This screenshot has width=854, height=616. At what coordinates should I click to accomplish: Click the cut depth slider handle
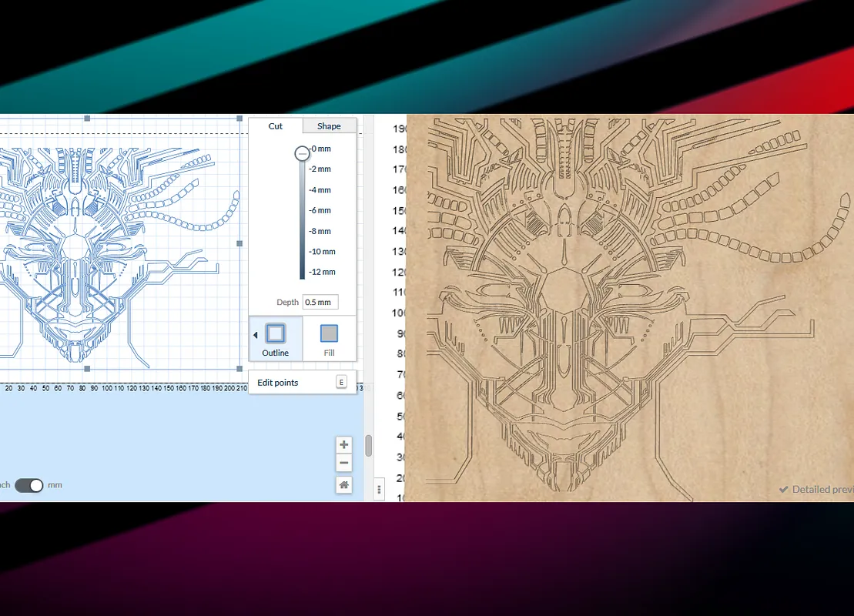click(x=302, y=153)
